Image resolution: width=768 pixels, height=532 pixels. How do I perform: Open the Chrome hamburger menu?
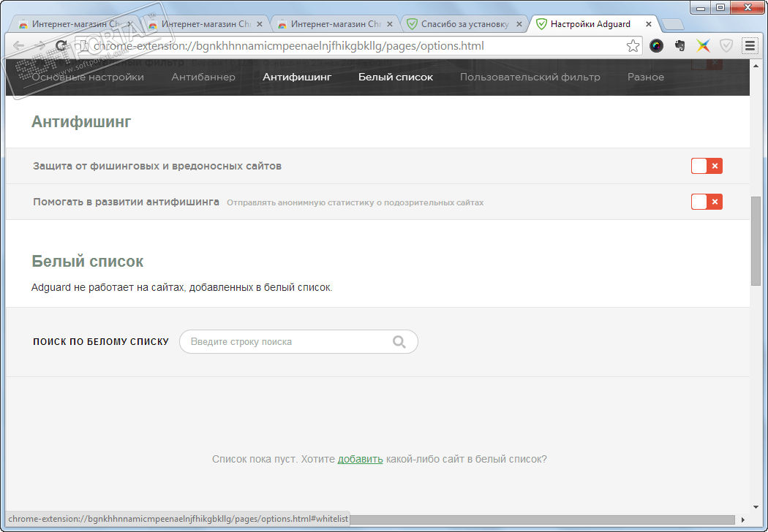coord(750,46)
